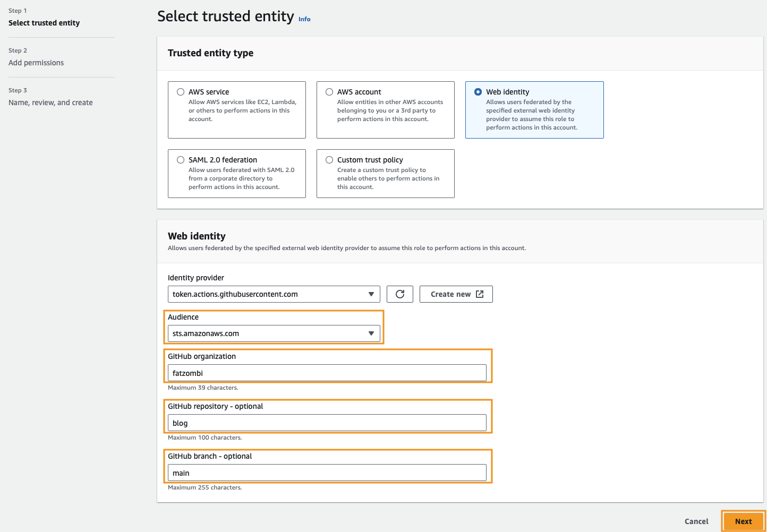Open the Audience sts.amazonaws.com dropdown
Viewport: 767px width, 532px height.
[274, 333]
